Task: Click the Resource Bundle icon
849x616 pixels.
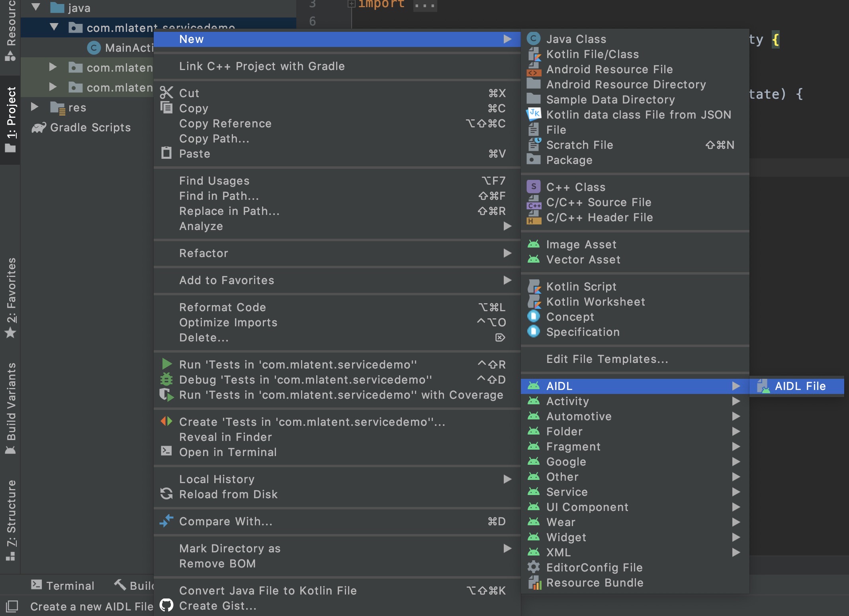Action: pyautogui.click(x=534, y=583)
